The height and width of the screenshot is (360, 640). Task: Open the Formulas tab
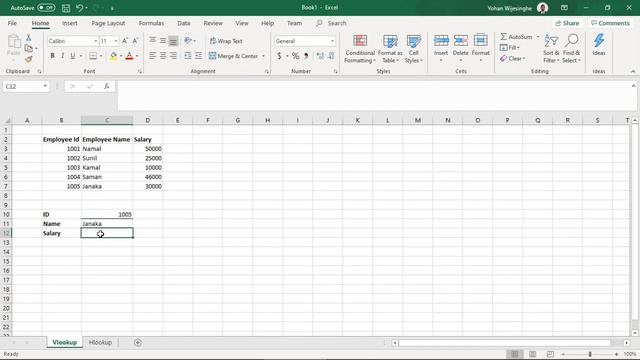click(x=151, y=23)
